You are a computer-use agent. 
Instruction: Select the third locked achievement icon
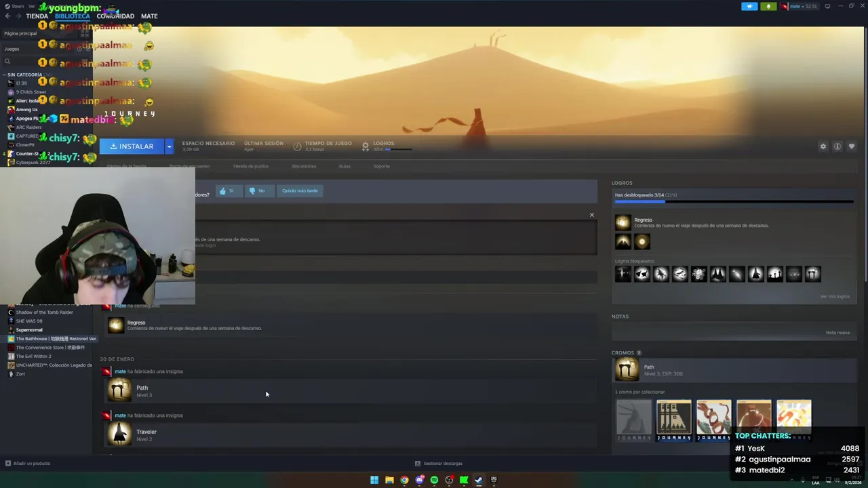pyautogui.click(x=660, y=274)
